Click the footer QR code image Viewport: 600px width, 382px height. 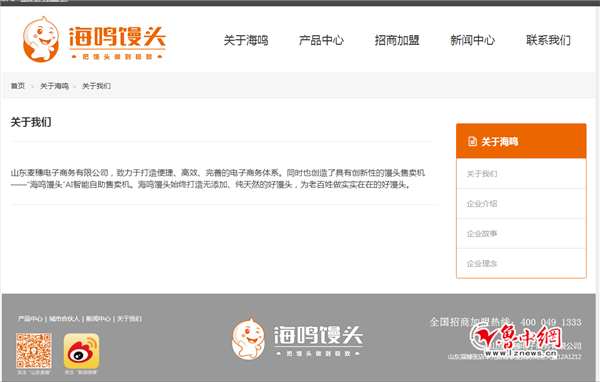tap(34, 351)
